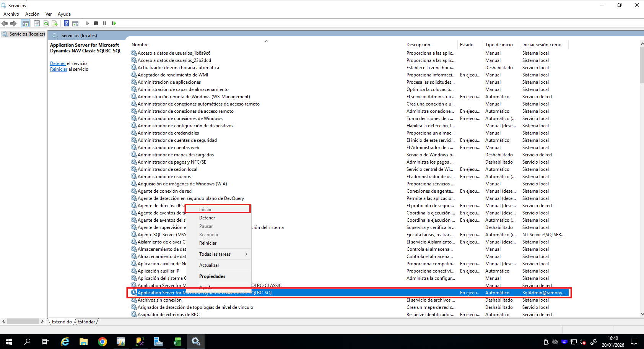
Task: Click the vertical scrollbar down arrow
Action: pyautogui.click(x=642, y=314)
